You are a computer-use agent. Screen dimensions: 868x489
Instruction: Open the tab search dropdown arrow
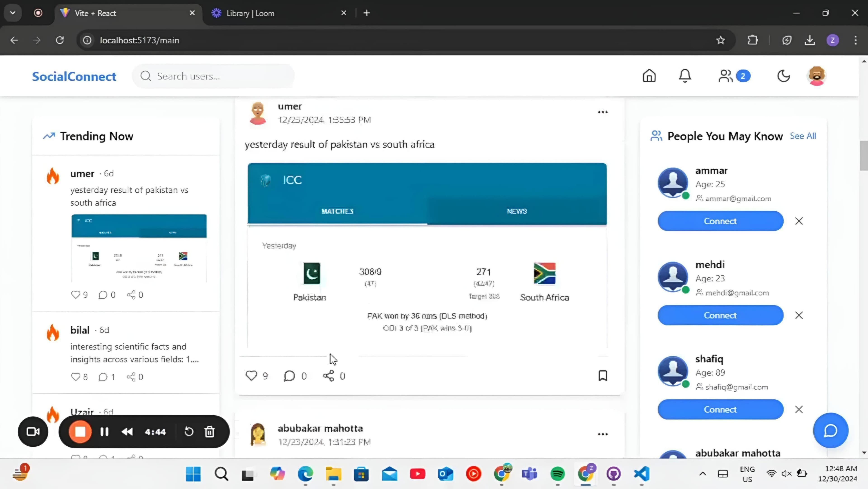13,13
